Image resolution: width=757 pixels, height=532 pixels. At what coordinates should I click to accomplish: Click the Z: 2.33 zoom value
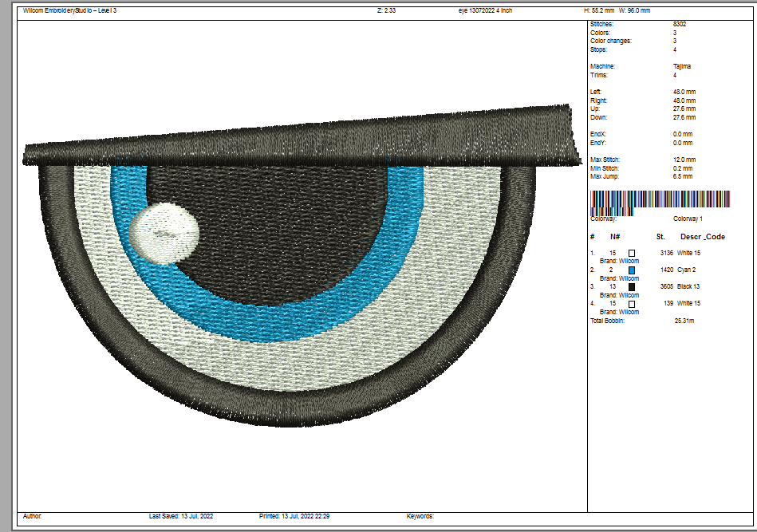point(387,10)
